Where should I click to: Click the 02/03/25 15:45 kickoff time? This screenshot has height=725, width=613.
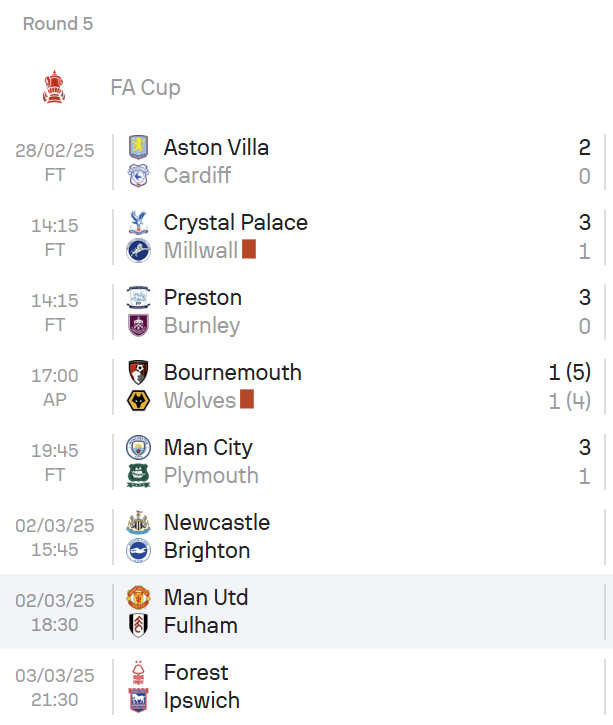[54, 536]
